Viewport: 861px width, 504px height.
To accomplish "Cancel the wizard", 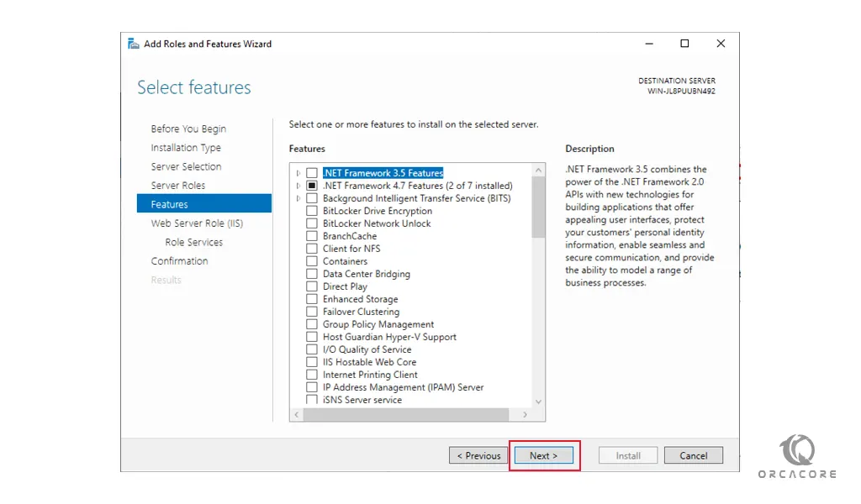I will 694,455.
